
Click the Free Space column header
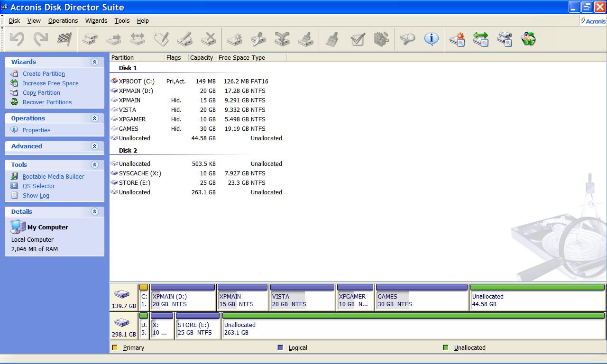[233, 57]
